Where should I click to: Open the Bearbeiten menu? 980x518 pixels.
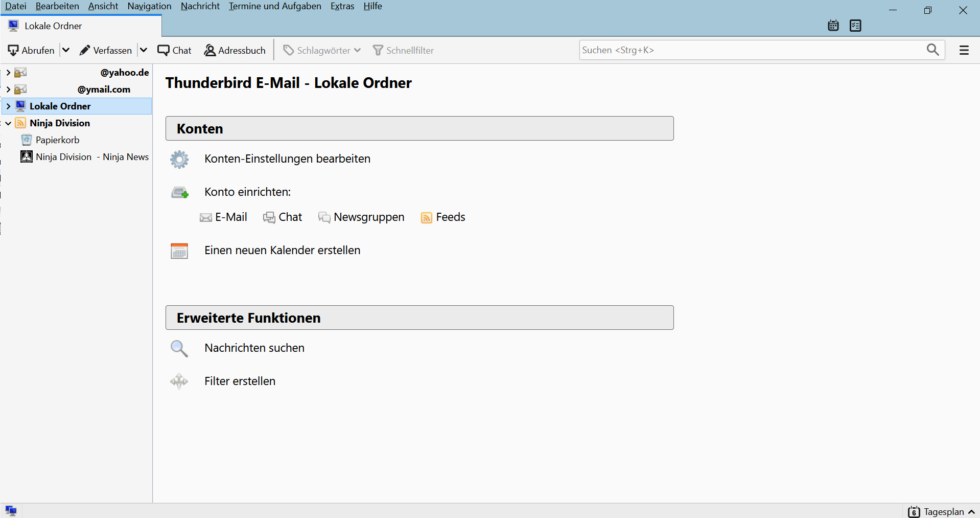(x=57, y=6)
